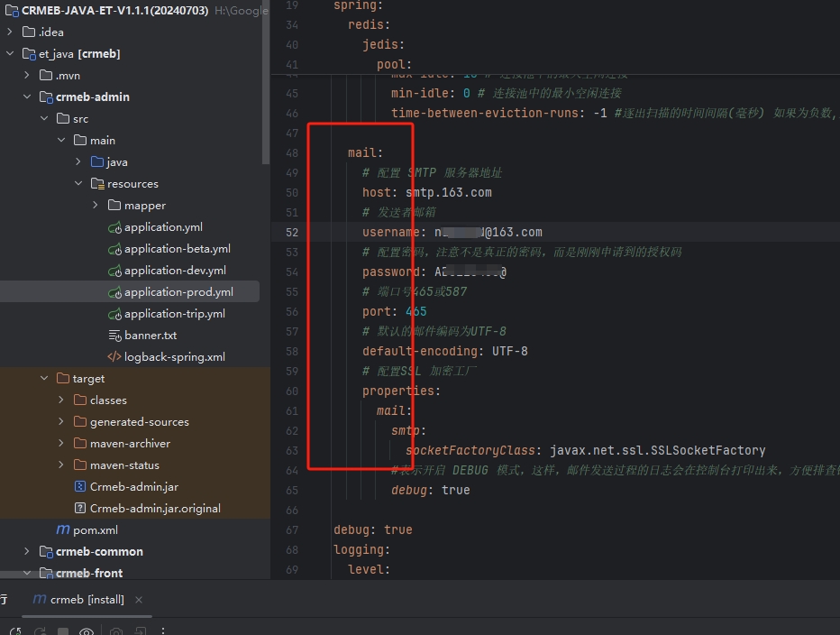The height and width of the screenshot is (635, 840).
Task: Expand the .idea folder
Action: (10, 32)
